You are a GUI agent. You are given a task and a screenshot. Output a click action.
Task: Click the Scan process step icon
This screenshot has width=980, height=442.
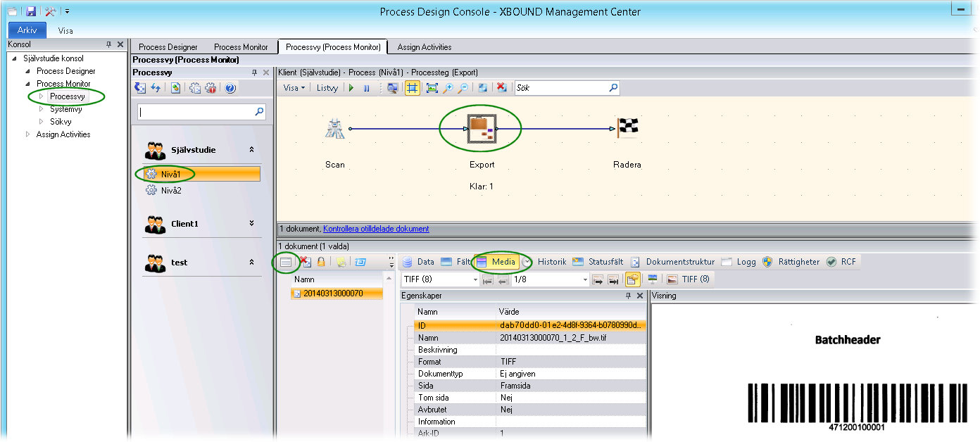pos(334,129)
